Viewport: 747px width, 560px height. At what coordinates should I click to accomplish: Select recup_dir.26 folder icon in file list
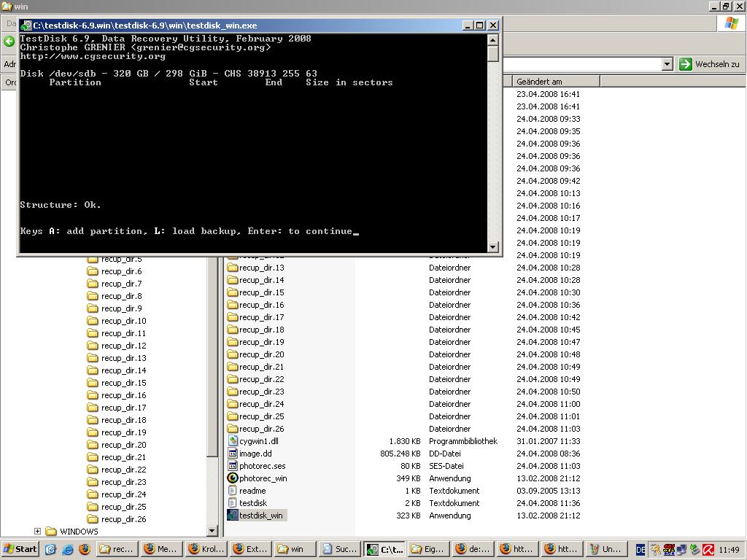tap(233, 429)
